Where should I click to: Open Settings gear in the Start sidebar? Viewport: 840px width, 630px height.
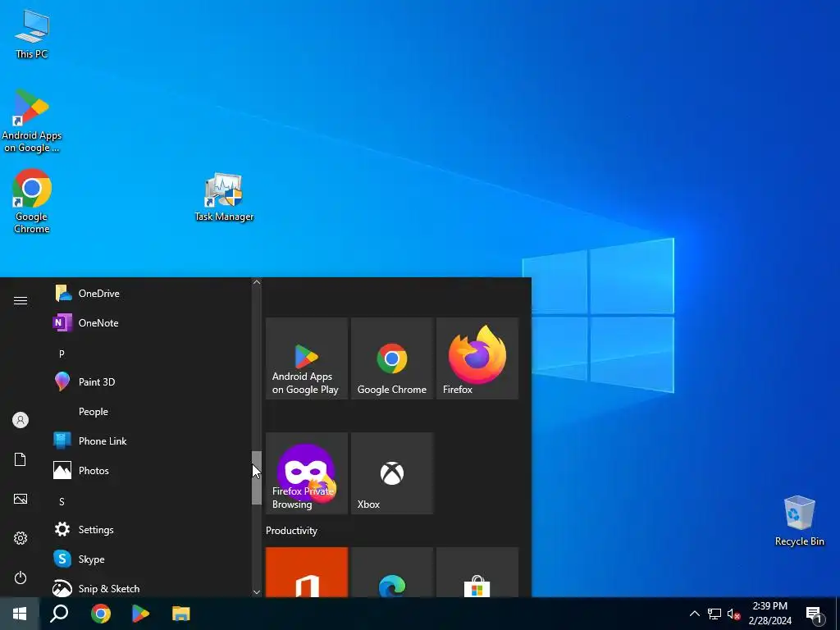(21, 538)
